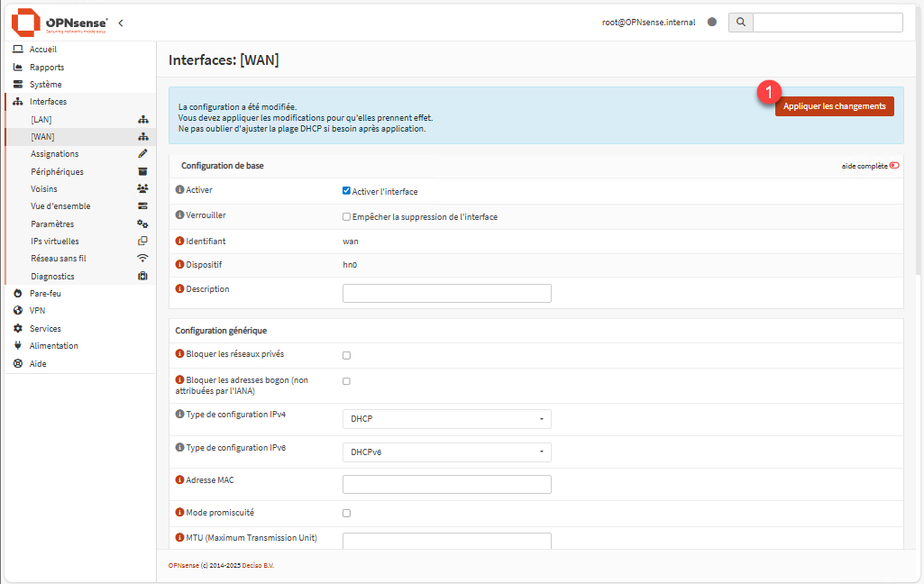Click Appliquer les changements button
The image size is (924, 584).
(834, 106)
